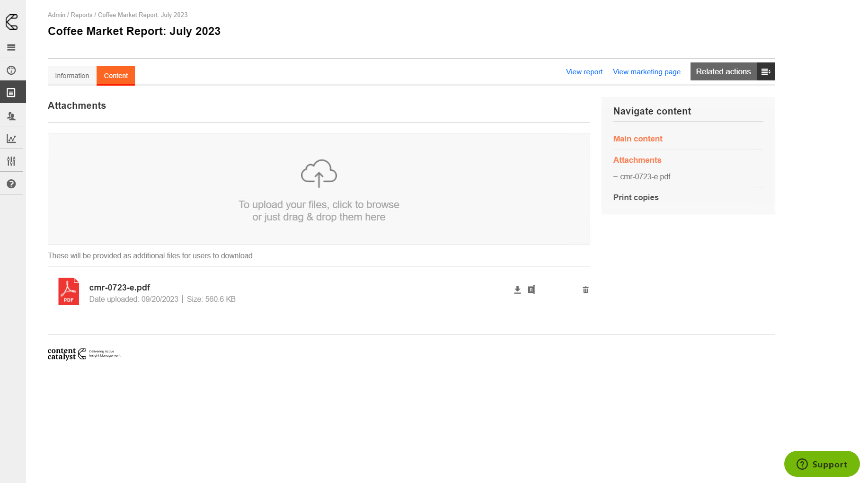Rename the cmr-0723-e.pdf attachment

(531, 290)
